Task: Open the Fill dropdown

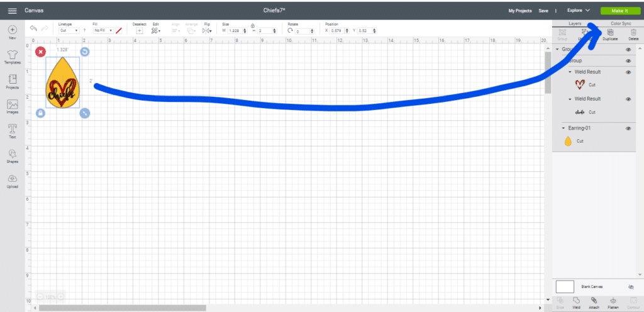Action: (x=103, y=30)
